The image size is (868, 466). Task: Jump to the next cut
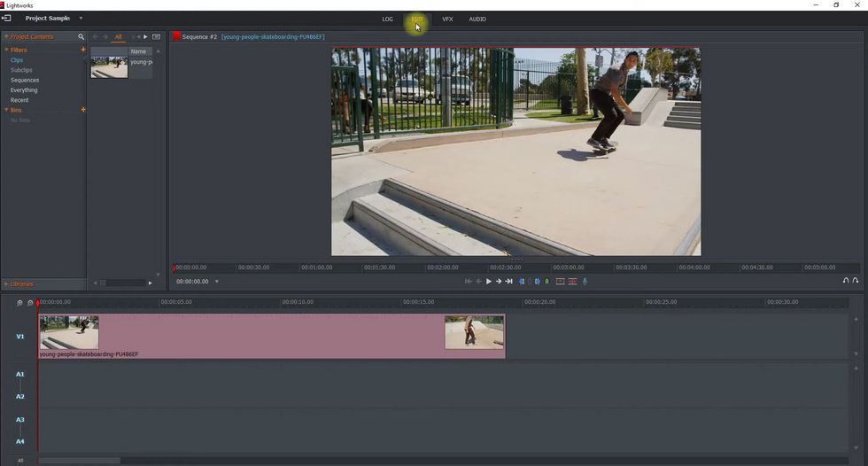point(508,281)
